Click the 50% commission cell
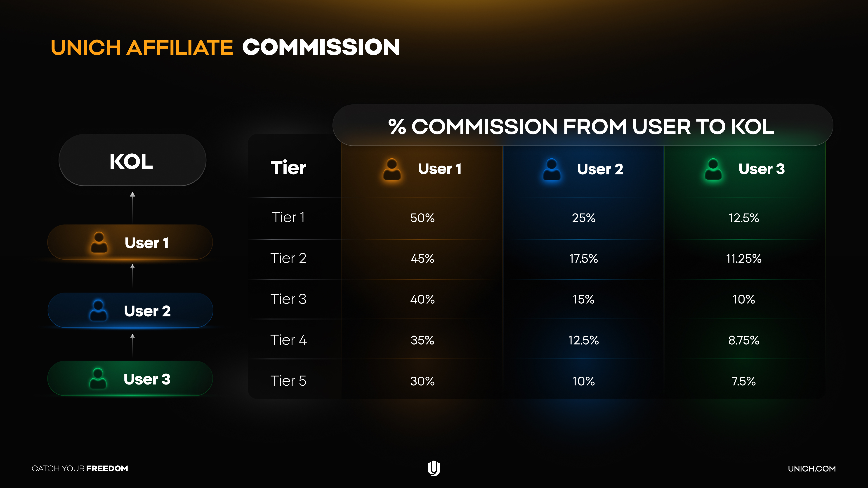The width and height of the screenshot is (868, 488). [x=422, y=218]
